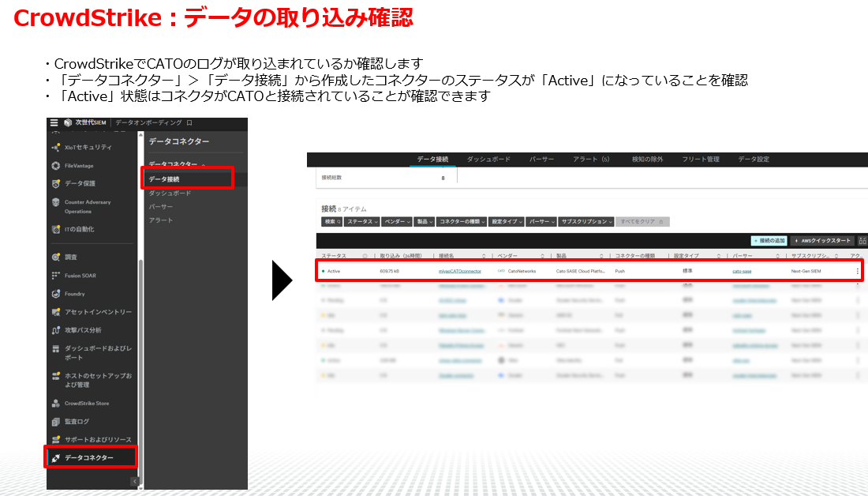Sort by 接続名 column

point(483,256)
